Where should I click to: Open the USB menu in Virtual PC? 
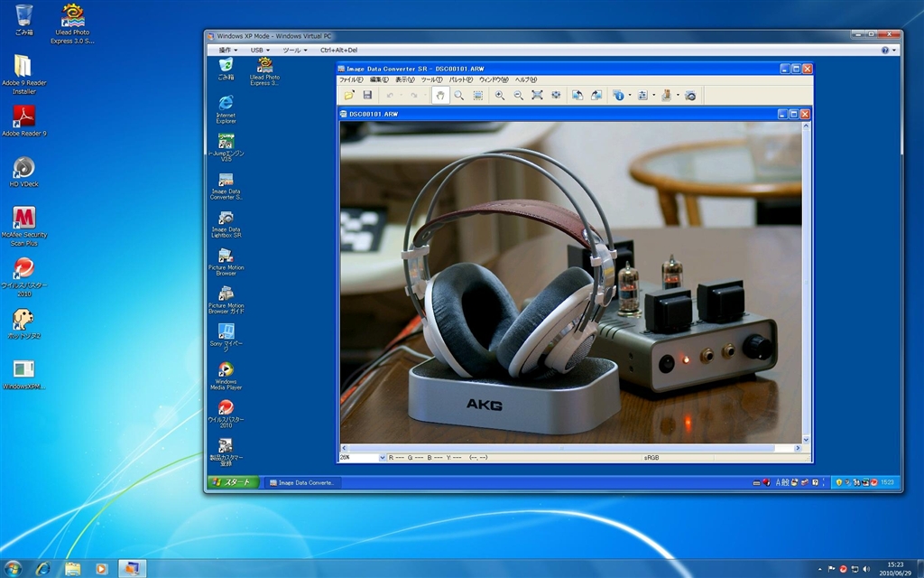pyautogui.click(x=260, y=51)
